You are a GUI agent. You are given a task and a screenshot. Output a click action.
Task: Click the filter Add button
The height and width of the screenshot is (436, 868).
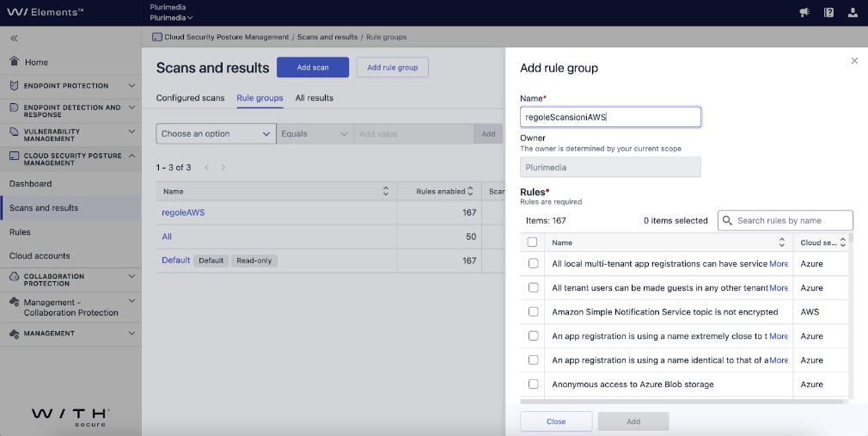coord(488,133)
